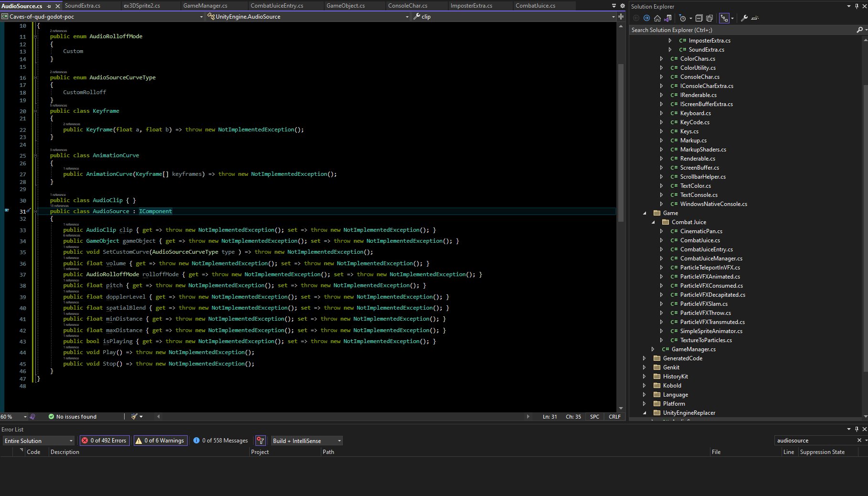Click the editor split window icon
The width and height of the screenshot is (868, 496).
coord(621,16)
